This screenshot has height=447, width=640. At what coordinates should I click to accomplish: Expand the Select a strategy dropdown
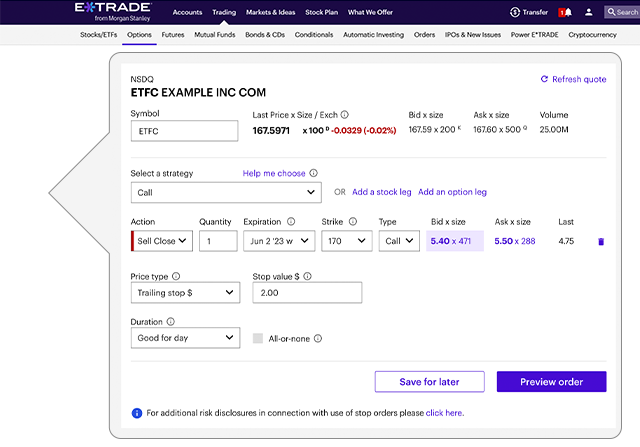226,192
